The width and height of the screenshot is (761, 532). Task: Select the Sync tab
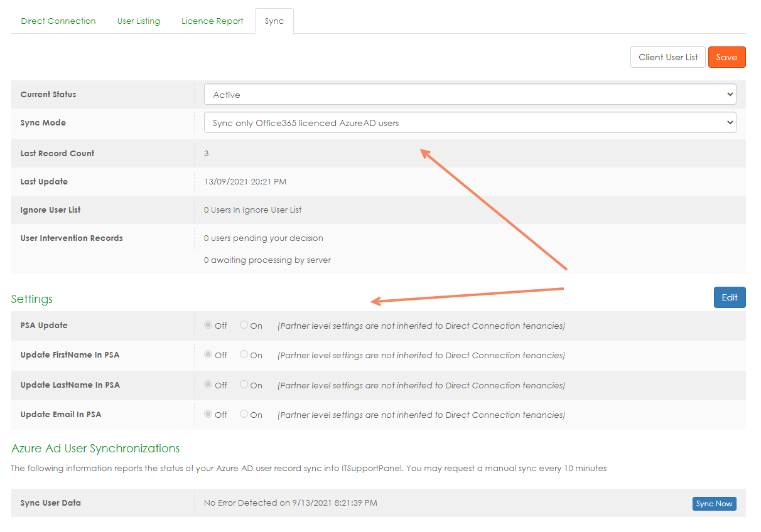pyautogui.click(x=274, y=21)
